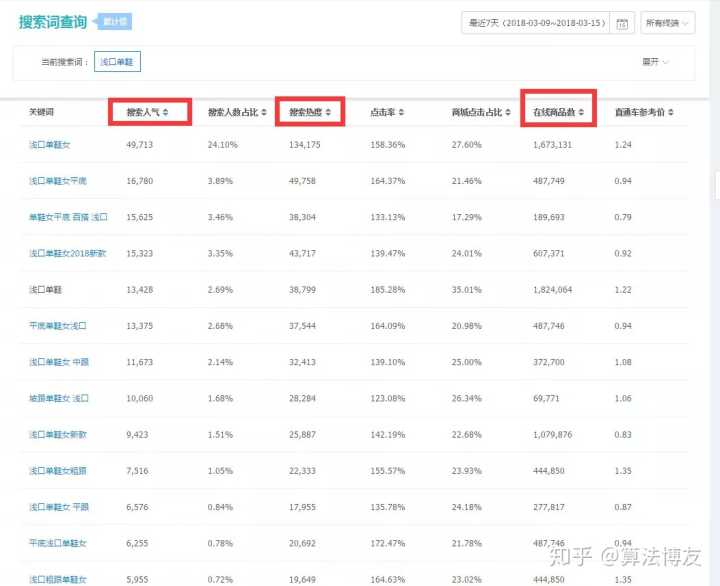Open keyword link 坡跟单鞋女 浅口
This screenshot has height=586, width=720.
[59, 399]
